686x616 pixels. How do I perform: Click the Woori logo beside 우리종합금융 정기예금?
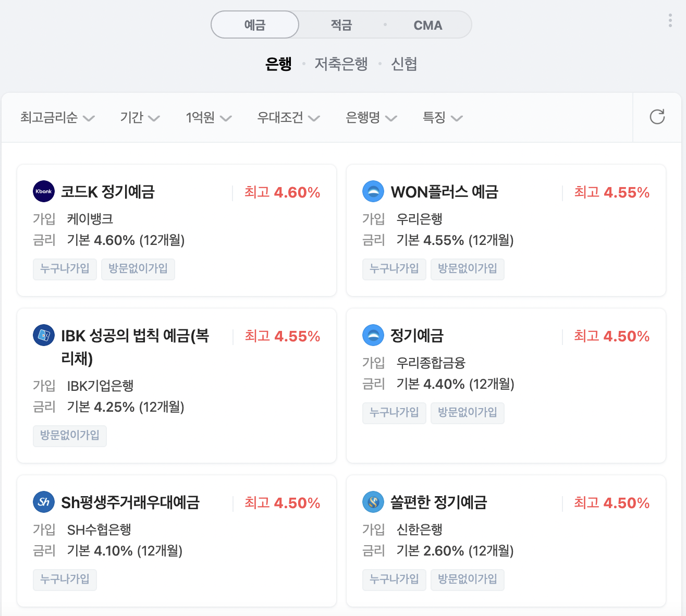click(x=373, y=335)
